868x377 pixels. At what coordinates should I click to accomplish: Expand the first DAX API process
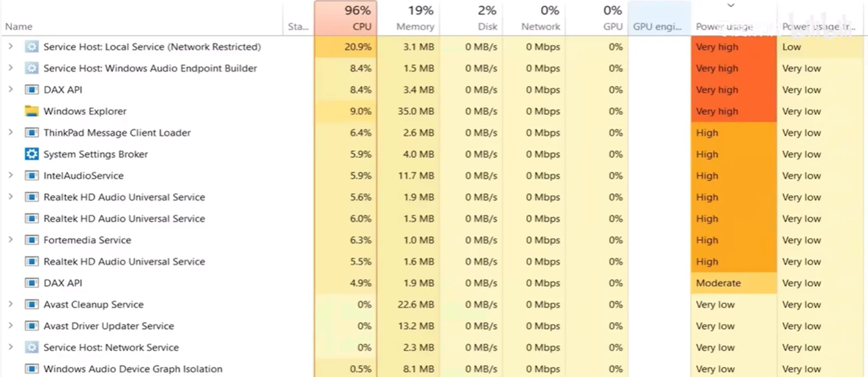pyautogui.click(x=11, y=89)
